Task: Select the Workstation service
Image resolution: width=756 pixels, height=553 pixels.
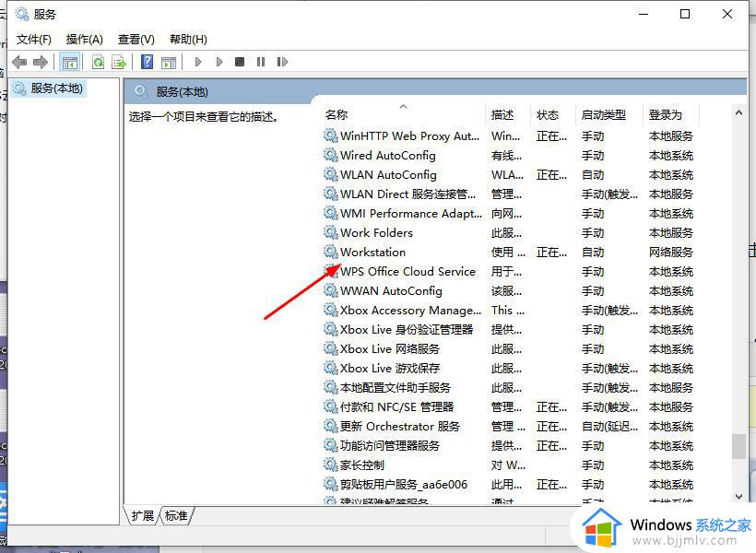Action: [508, 252]
